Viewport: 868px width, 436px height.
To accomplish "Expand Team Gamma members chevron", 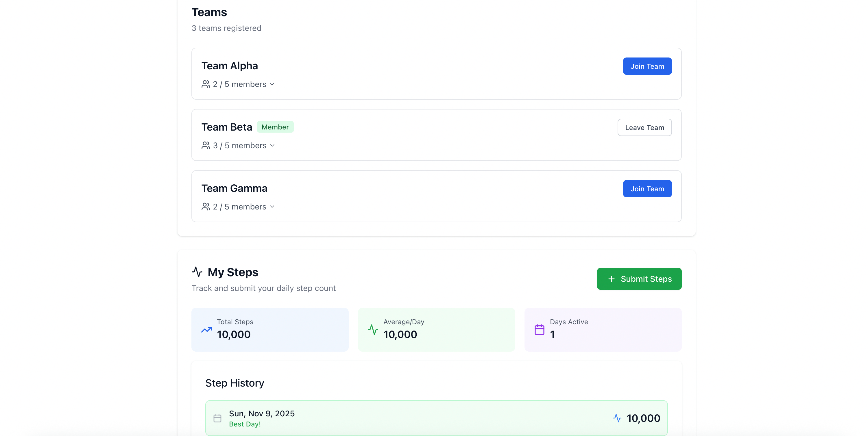I will [x=272, y=207].
